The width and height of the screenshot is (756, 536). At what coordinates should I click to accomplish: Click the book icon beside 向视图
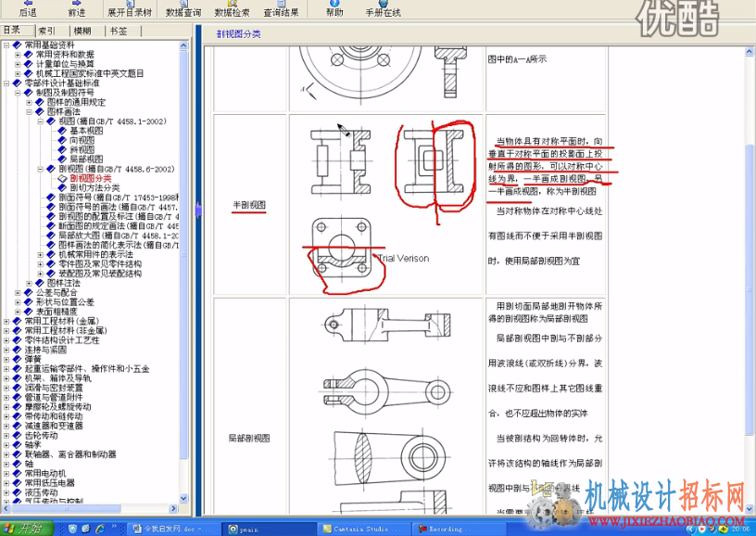(x=62, y=140)
